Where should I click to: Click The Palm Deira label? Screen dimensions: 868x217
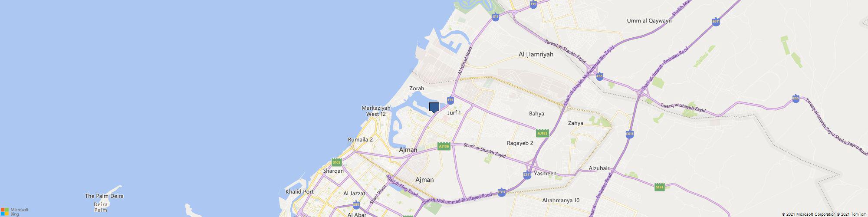pyautogui.click(x=104, y=196)
